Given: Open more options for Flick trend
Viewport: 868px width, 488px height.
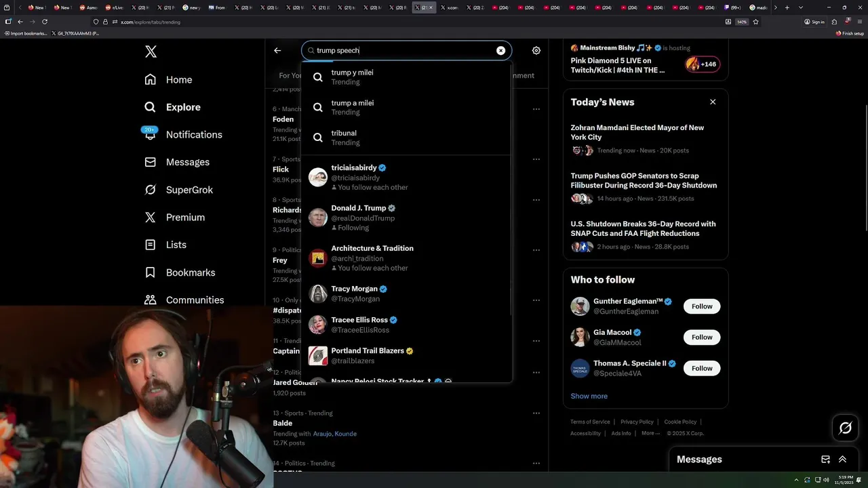Looking at the screenshot, I should pyautogui.click(x=536, y=159).
